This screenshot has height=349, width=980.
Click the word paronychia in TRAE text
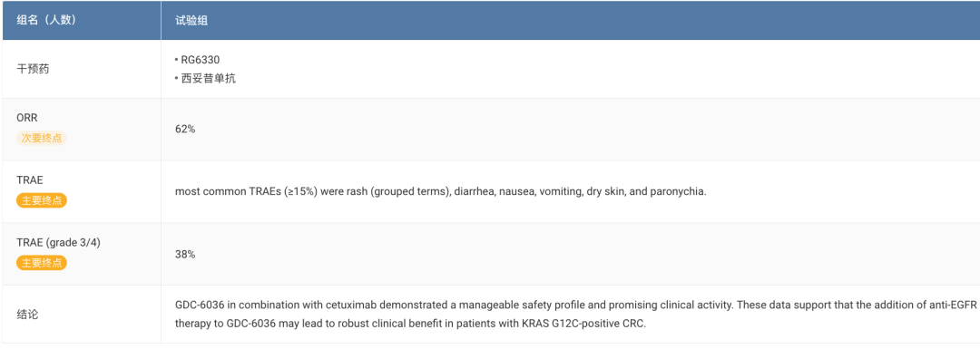point(678,191)
